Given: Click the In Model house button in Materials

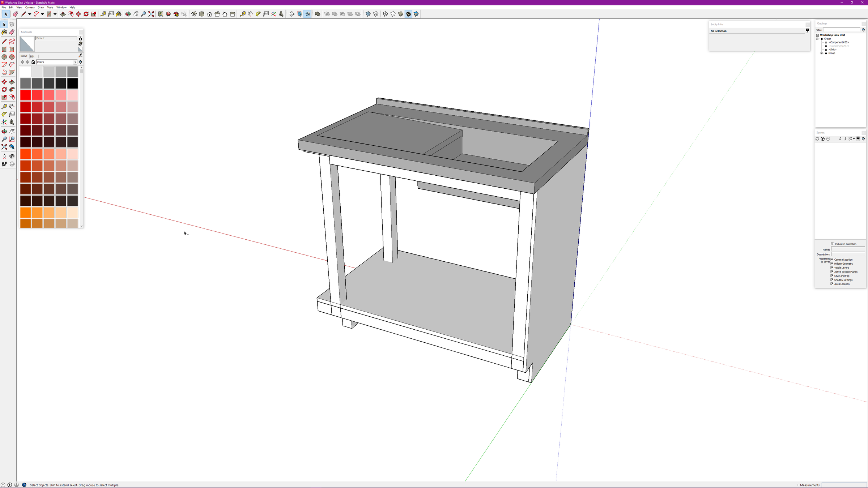Looking at the screenshot, I should 33,62.
